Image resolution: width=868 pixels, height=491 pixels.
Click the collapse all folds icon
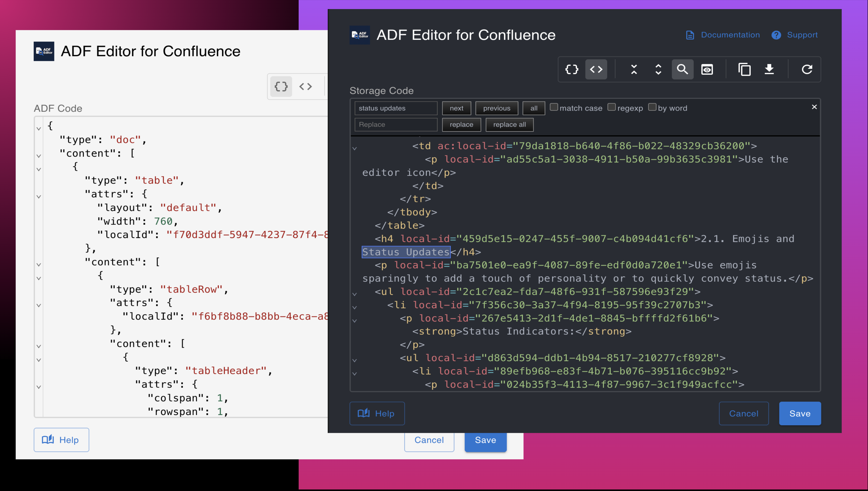pos(634,69)
